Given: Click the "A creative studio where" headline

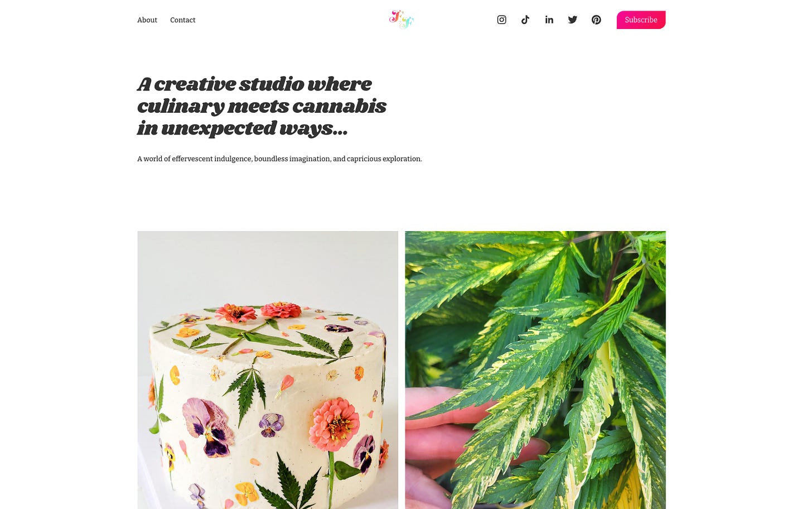Looking at the screenshot, I should click(254, 84).
